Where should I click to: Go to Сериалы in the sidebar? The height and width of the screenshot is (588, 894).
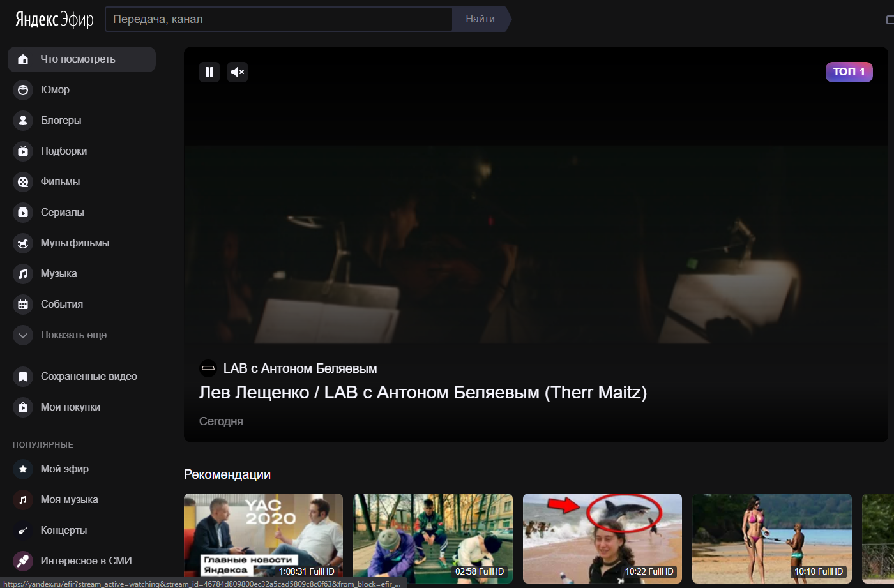tap(82, 213)
